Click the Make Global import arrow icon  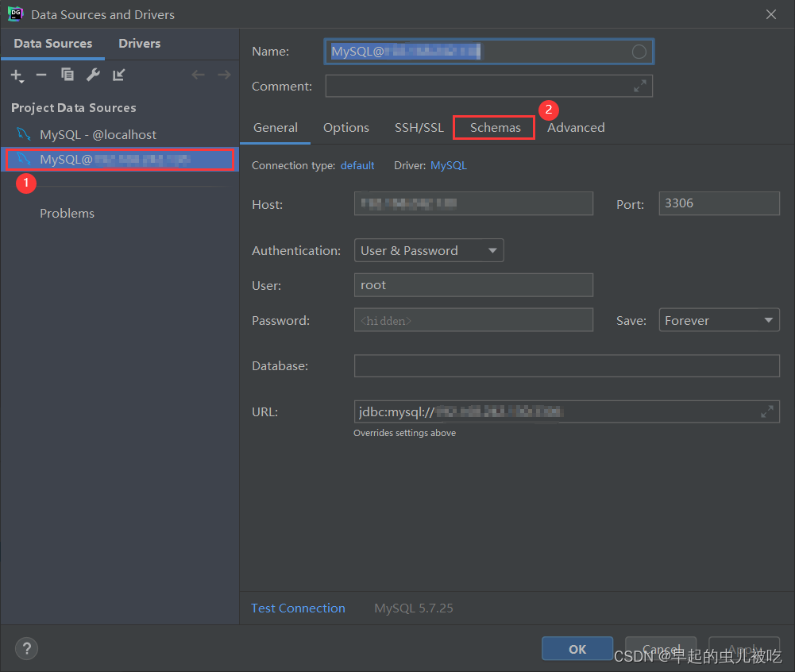[x=118, y=75]
